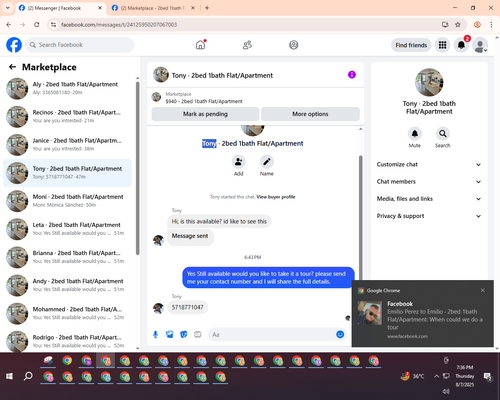Click the conversation list scrollbar
The image size is (500, 400).
[138, 168]
